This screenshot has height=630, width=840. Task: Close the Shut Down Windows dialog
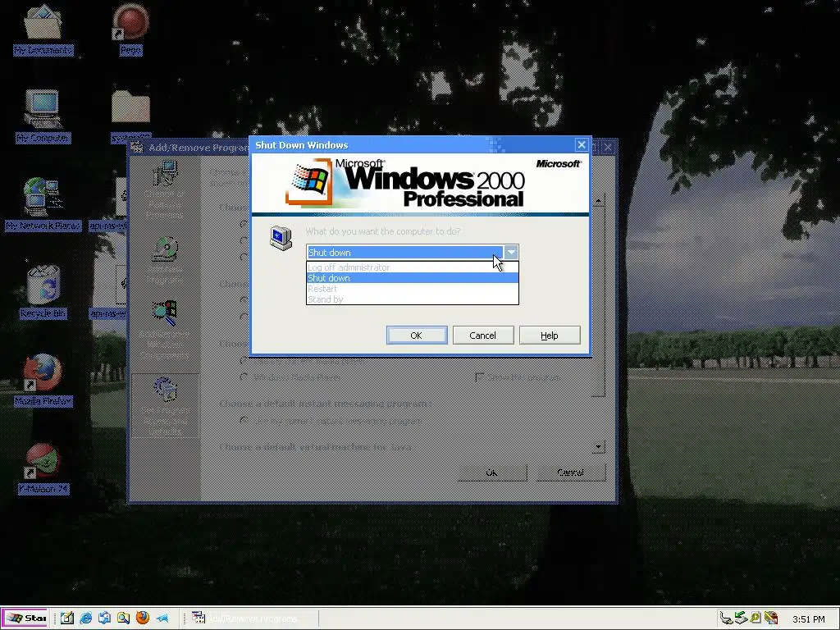[582, 144]
